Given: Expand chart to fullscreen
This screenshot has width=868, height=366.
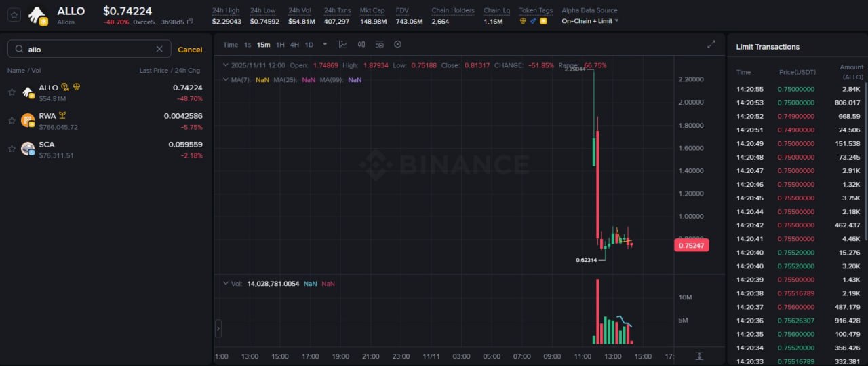Looking at the screenshot, I should coord(711,45).
